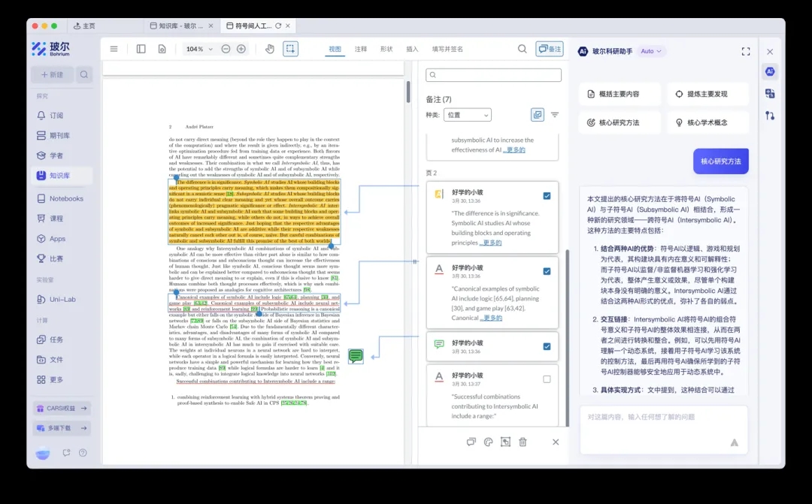
Task: Select the hand pan tool
Action: tap(270, 49)
